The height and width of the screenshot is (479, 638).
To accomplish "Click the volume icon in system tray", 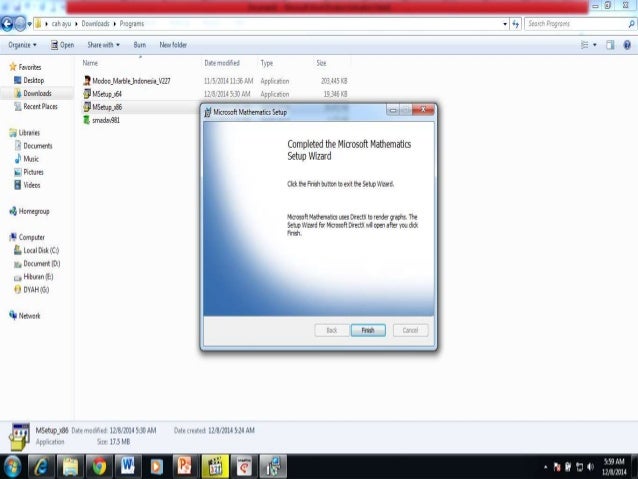I will [590, 467].
